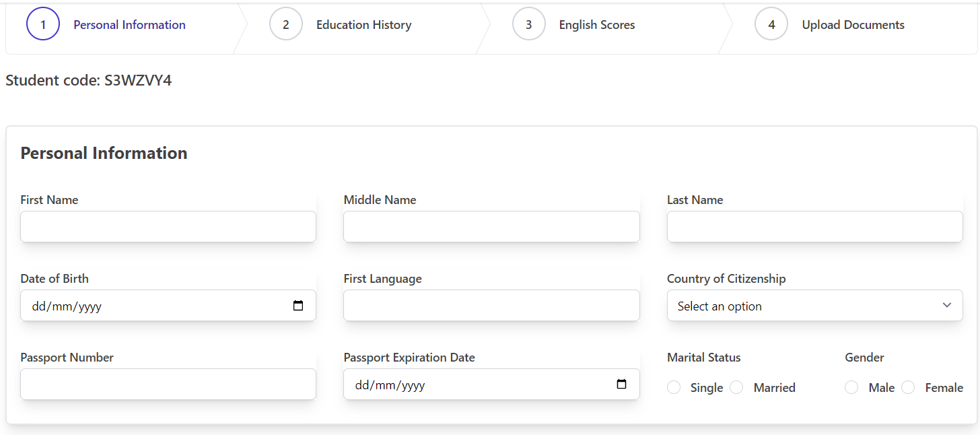
Task: Focus the Passport Number input field
Action: coord(168,384)
